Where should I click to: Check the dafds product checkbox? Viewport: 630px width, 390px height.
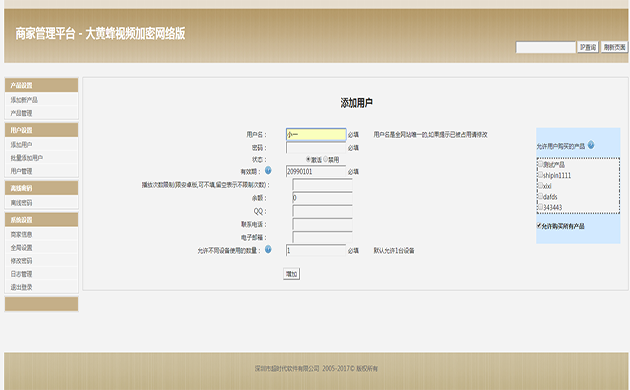(540, 196)
